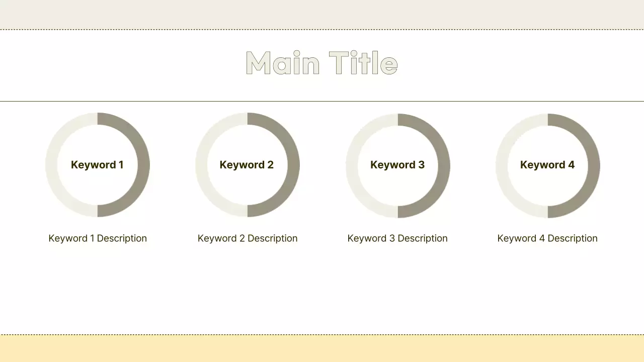Click the light half of Keyword 1 donut
Viewport: 644px width, 362px height.
click(x=51, y=165)
